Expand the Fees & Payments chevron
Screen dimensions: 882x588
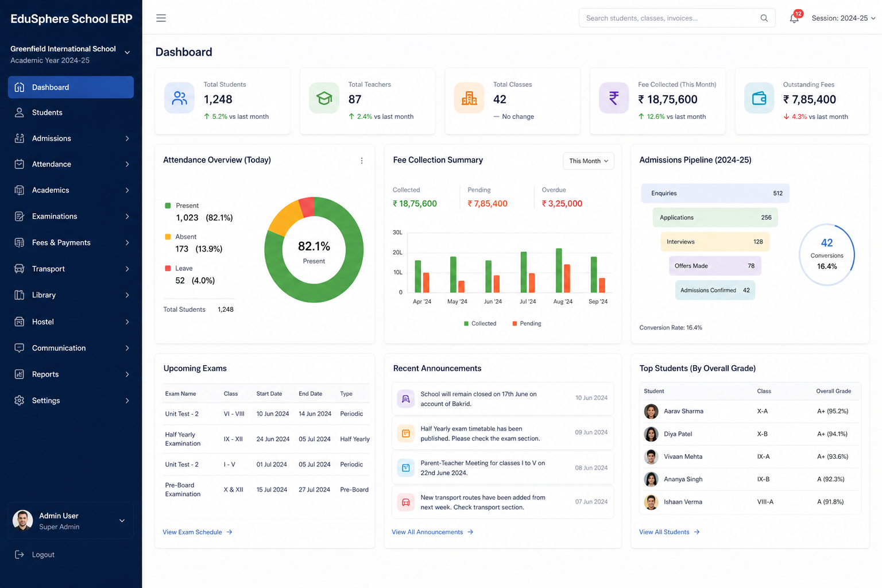click(x=127, y=243)
